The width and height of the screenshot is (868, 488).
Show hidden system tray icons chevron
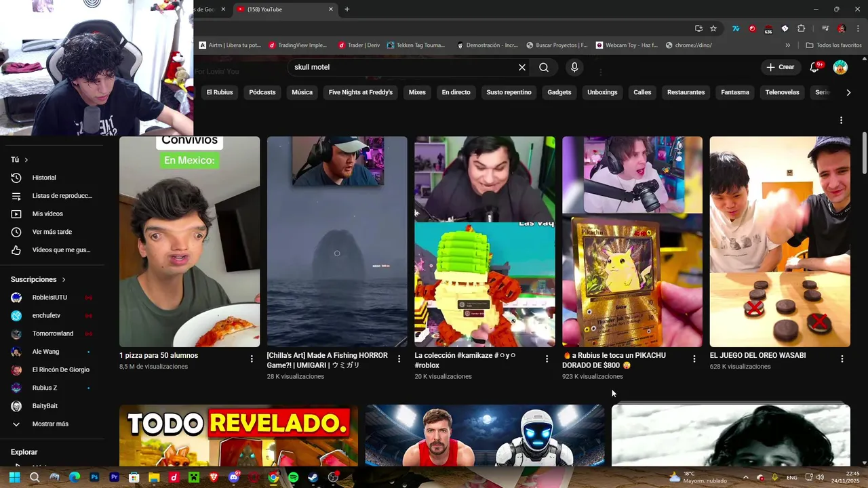745,477
